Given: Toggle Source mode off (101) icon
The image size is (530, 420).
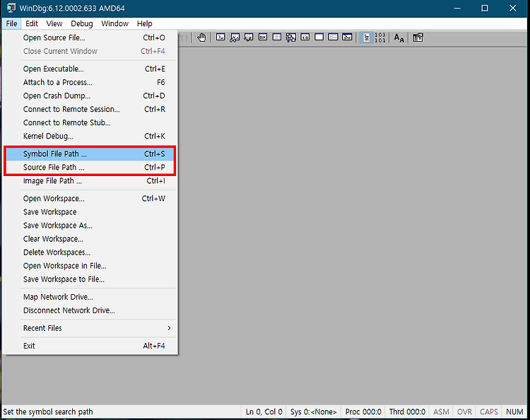Looking at the screenshot, I should click(x=380, y=37).
